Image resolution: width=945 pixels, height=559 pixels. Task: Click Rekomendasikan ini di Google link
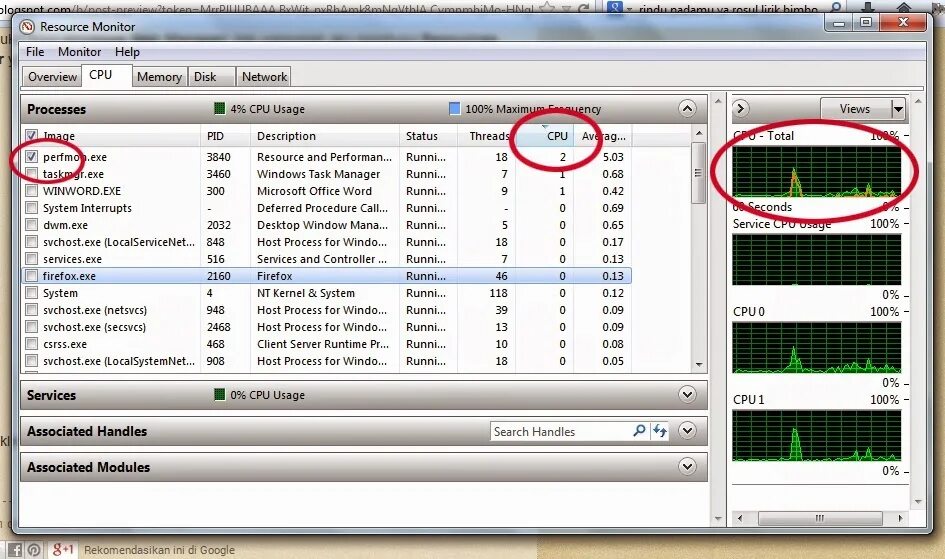tap(159, 550)
